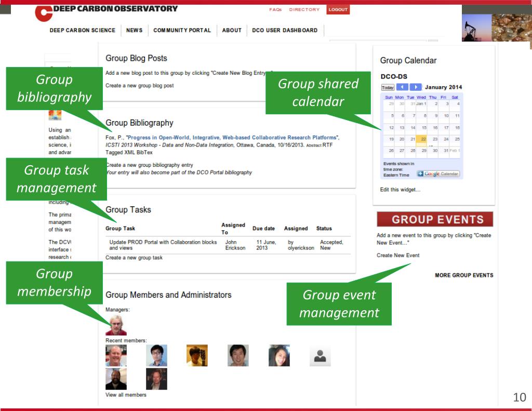Download the RTF bibliography format
This screenshot has width=532, height=411.
click(327, 145)
